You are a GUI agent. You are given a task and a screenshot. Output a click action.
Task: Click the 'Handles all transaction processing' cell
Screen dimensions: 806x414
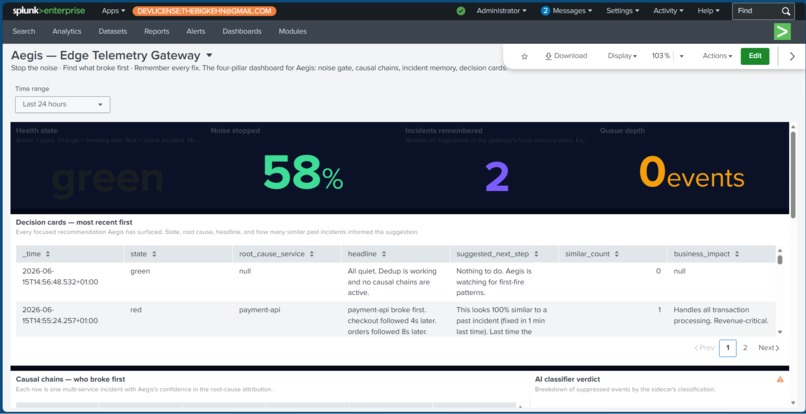pyautogui.click(x=721, y=315)
